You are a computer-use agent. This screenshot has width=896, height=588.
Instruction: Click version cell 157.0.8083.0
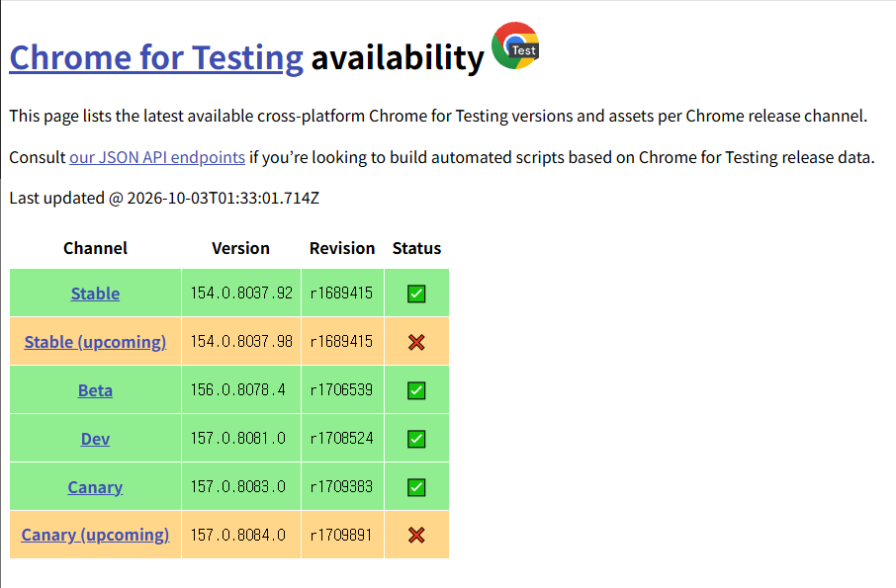point(241,487)
